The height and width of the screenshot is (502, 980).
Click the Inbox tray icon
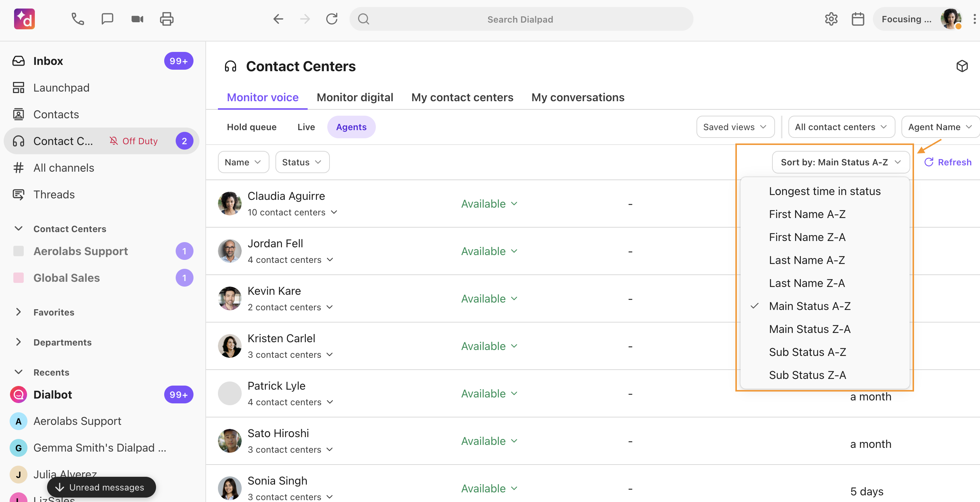[x=18, y=61]
